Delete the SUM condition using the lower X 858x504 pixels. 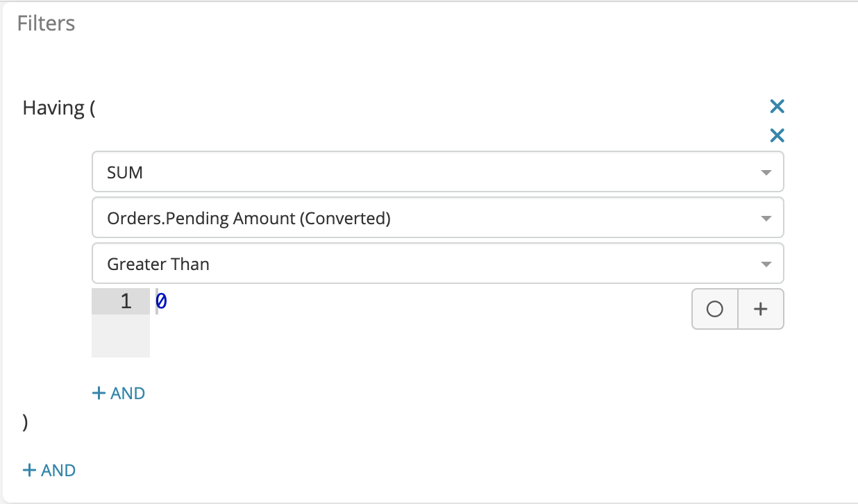tap(777, 135)
